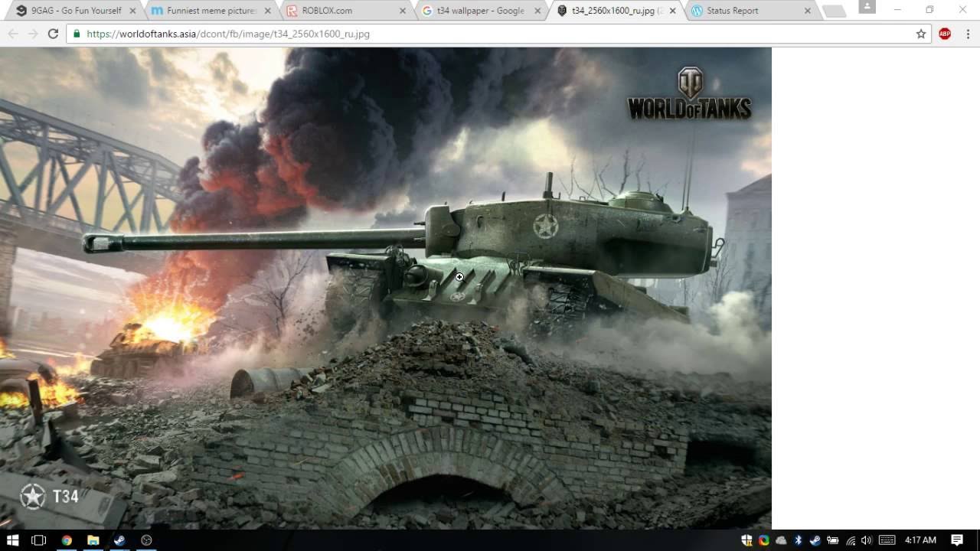This screenshot has height=551, width=980.
Task: Go forward to the next page
Action: coord(33,34)
